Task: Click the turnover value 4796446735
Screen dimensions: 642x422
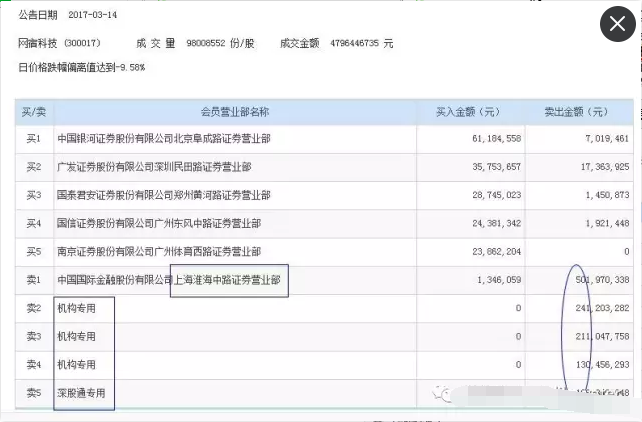Action: coord(355,43)
